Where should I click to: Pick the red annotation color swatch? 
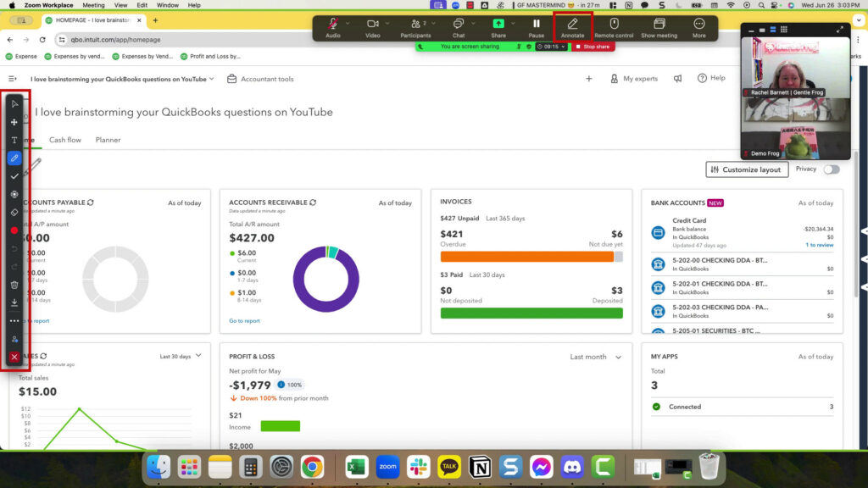pos(14,230)
